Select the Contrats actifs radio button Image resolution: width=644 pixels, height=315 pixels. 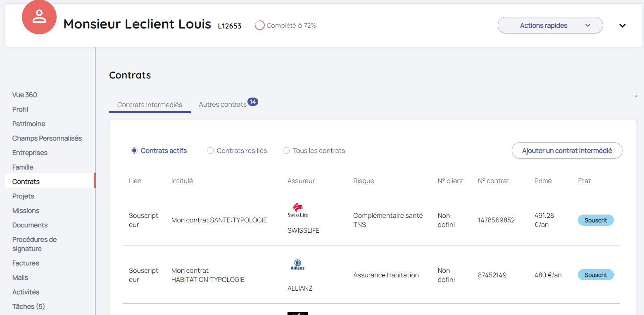(134, 151)
